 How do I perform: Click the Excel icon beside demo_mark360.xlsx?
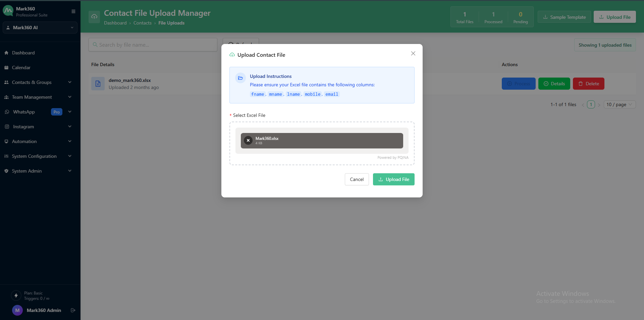(x=98, y=84)
